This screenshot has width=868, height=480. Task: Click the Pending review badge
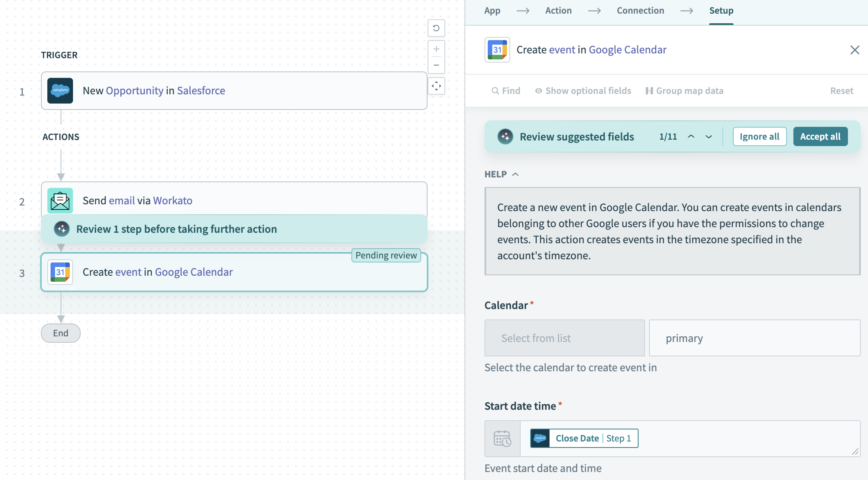click(386, 255)
